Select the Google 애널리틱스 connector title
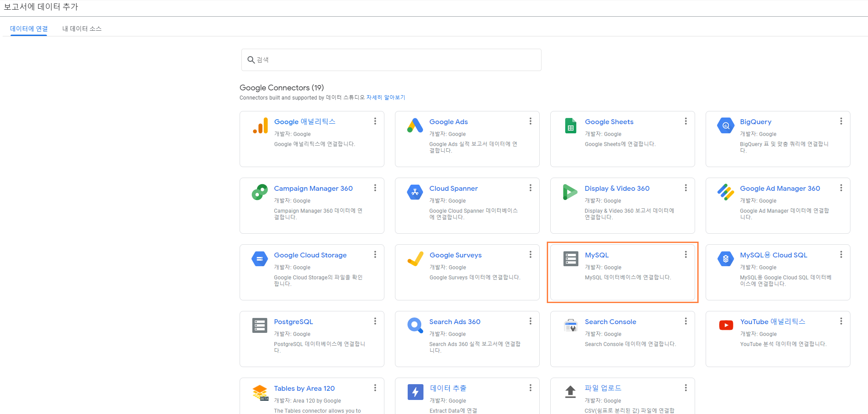This screenshot has width=868, height=414. pos(305,121)
